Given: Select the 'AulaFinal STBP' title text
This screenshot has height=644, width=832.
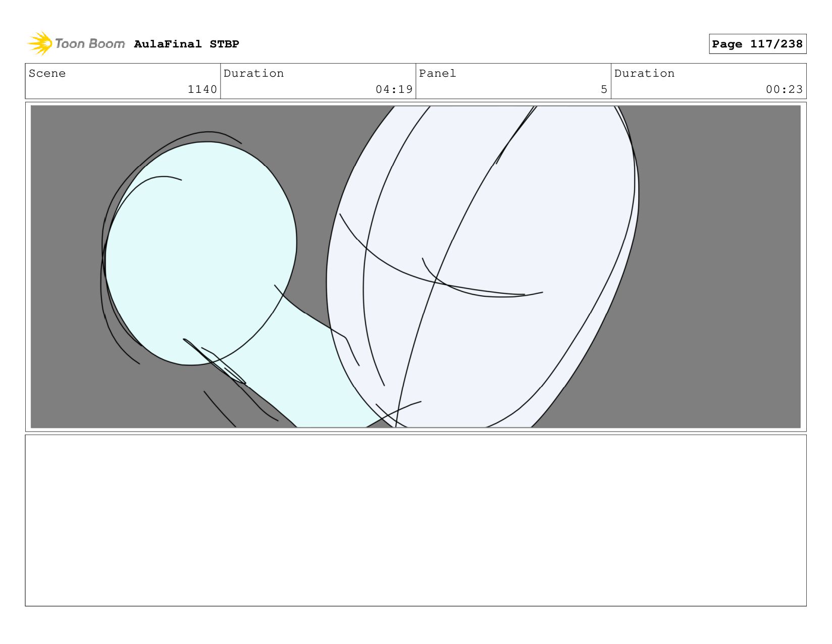Looking at the screenshot, I should pos(186,44).
